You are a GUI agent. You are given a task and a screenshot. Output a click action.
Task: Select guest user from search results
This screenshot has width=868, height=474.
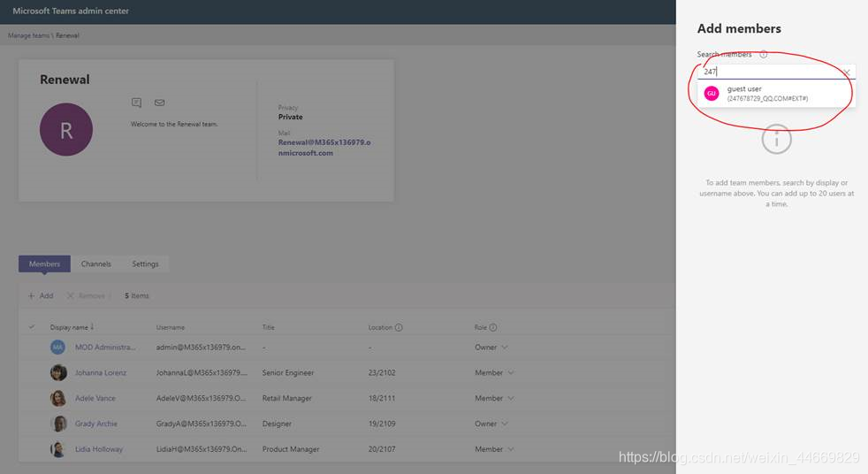pyautogui.click(x=776, y=94)
